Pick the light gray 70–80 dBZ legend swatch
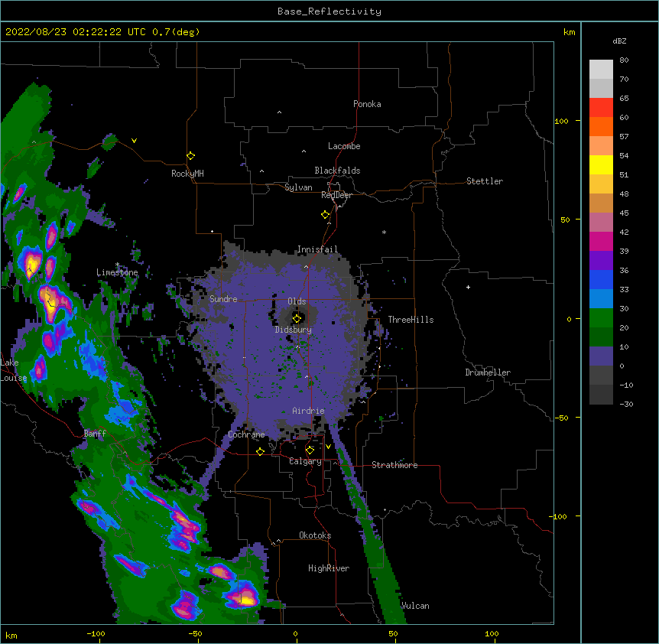Screen dimensions: 659x644 pos(601,69)
